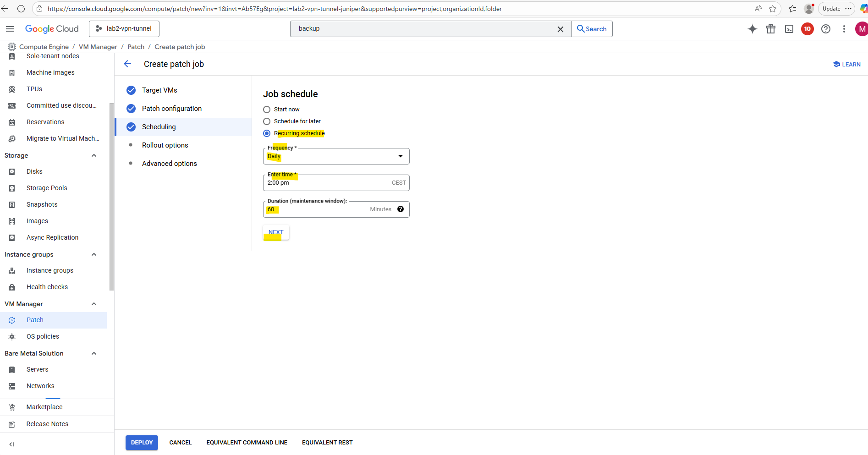Open the hamburger navigation menu
Viewport: 868px width, 455px height.
tap(10, 29)
